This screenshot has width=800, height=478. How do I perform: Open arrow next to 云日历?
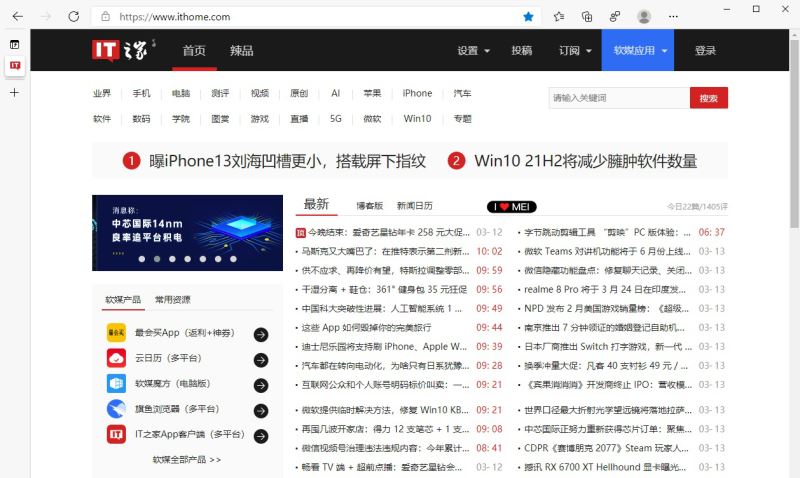coord(261,360)
